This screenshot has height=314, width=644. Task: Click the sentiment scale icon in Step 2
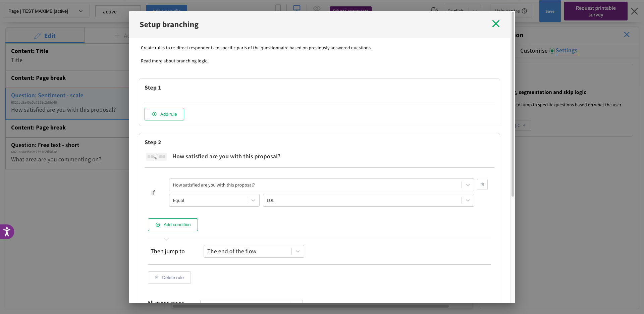click(156, 157)
